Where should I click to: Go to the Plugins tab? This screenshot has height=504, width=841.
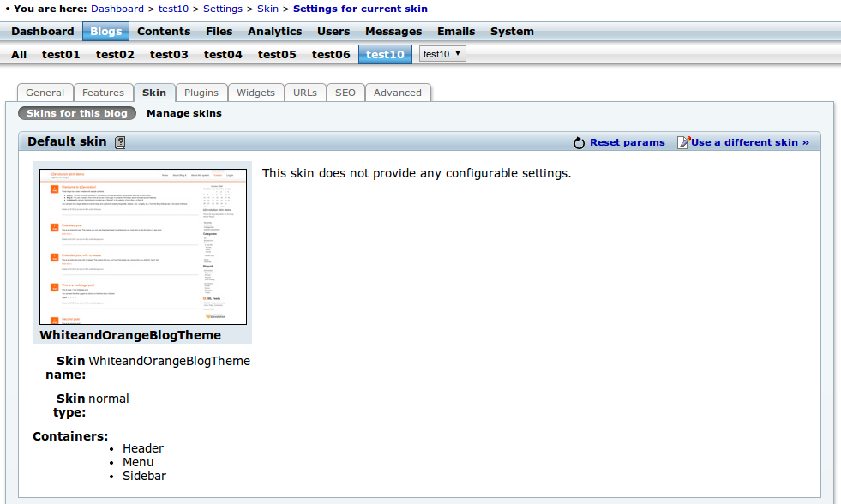[201, 93]
